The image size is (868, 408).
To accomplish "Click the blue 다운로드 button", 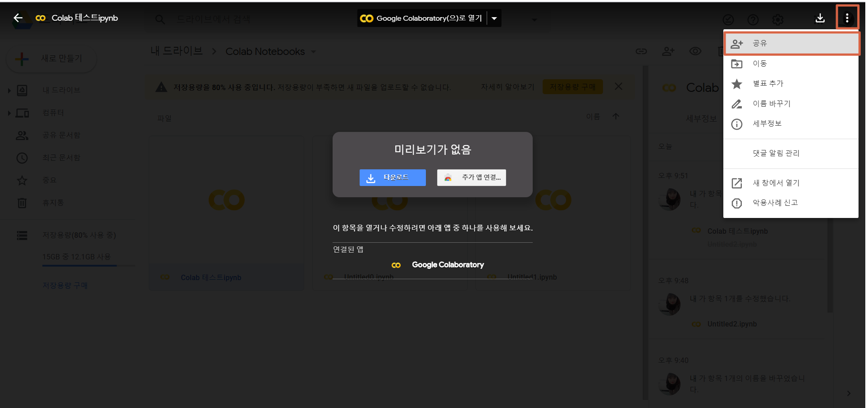I will [393, 178].
